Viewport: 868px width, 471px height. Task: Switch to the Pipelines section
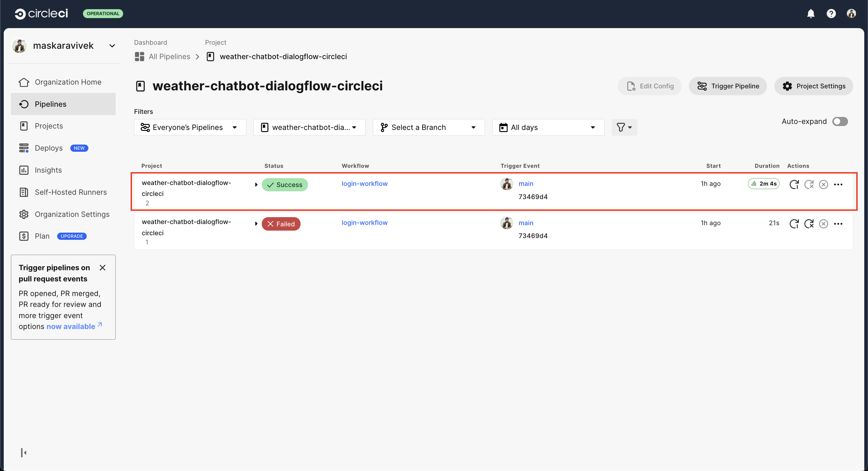(51, 104)
